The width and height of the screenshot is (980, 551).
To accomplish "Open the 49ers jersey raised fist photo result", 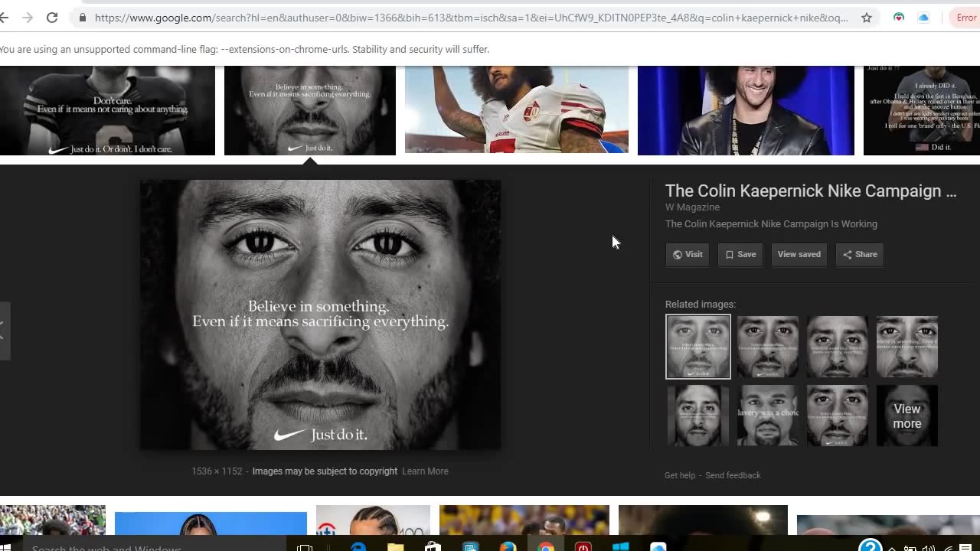I will [517, 109].
